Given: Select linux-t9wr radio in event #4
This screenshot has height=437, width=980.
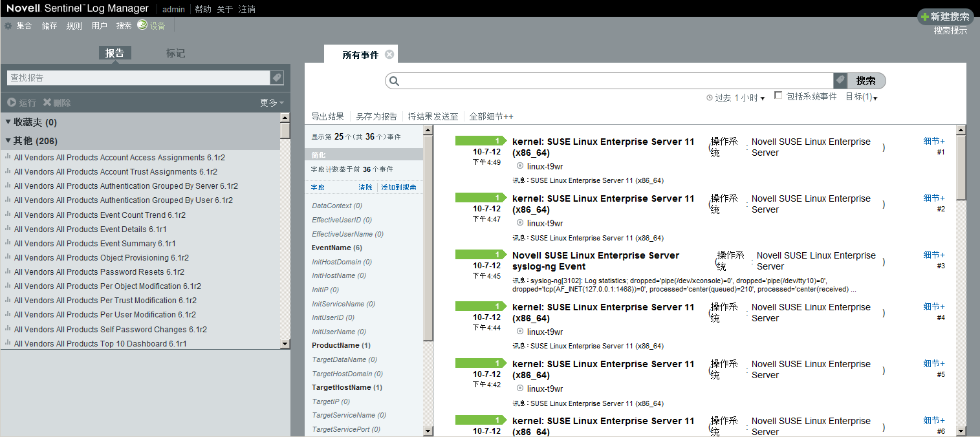Looking at the screenshot, I should tap(520, 332).
